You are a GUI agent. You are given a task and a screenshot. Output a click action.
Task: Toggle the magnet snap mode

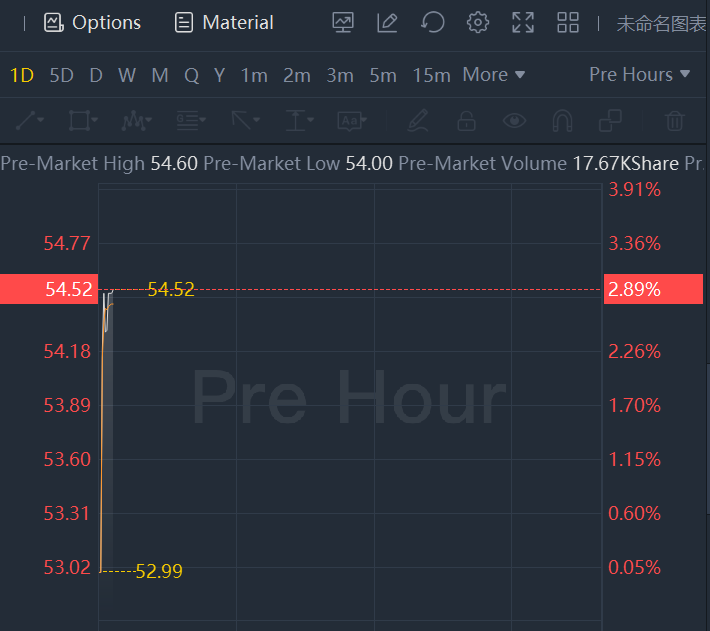(x=562, y=121)
